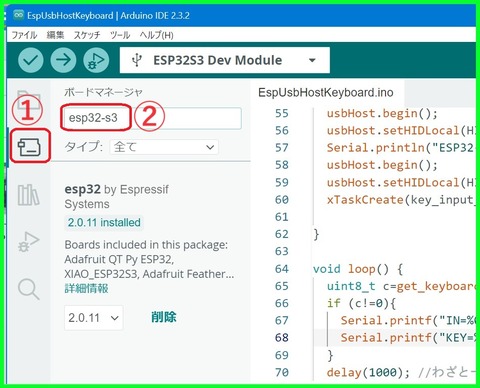Click the Arduino IDE logo in title bar
Screen dimensions: 480x388
pyautogui.click(x=18, y=15)
